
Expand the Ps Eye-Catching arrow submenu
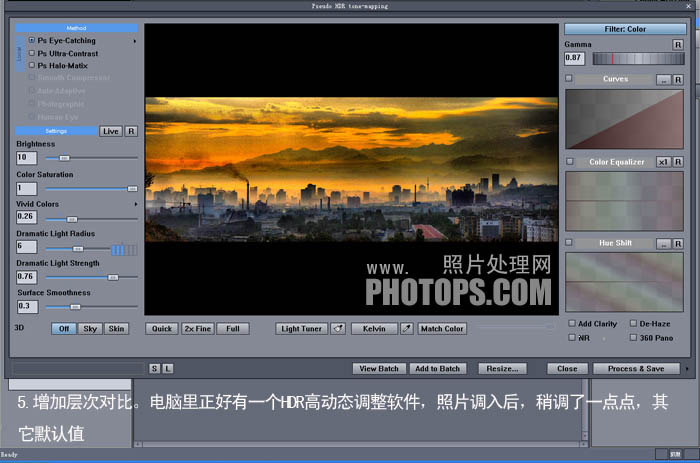[135, 41]
